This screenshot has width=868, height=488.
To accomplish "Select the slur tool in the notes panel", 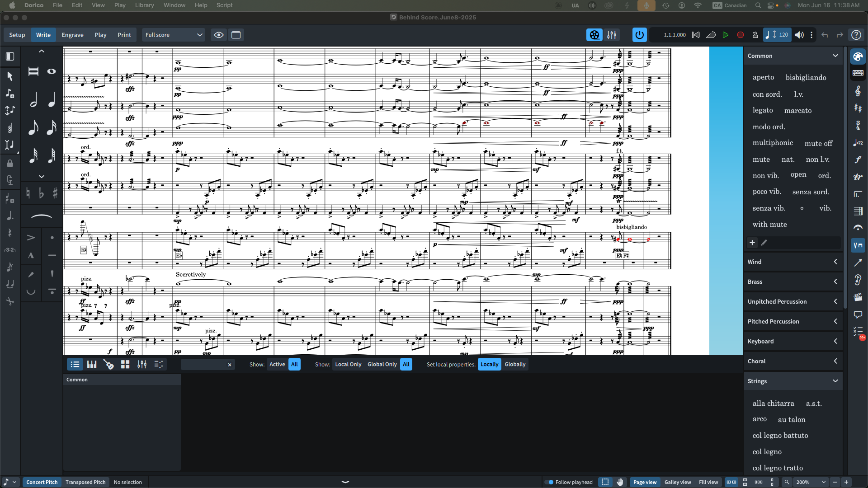I will [x=41, y=217].
